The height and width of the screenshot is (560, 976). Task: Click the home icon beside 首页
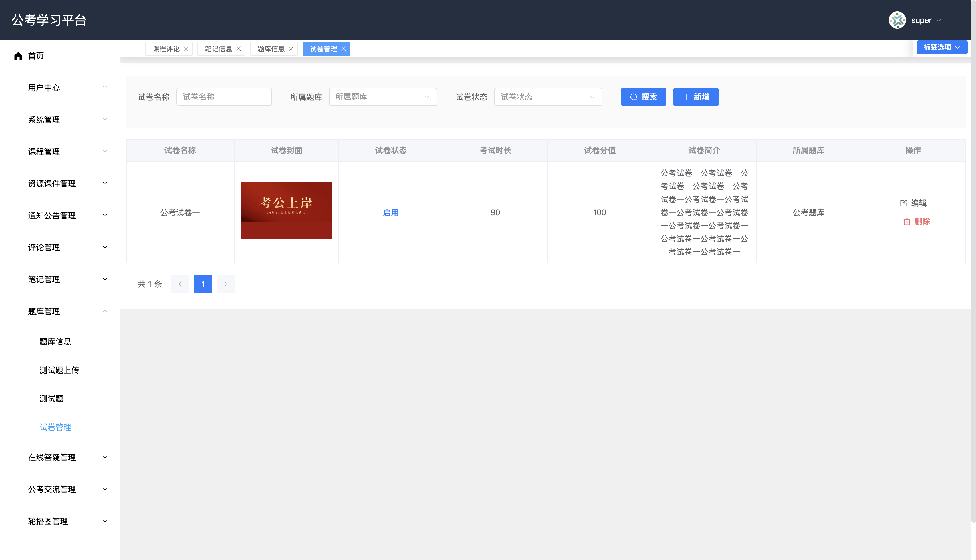pyautogui.click(x=18, y=56)
